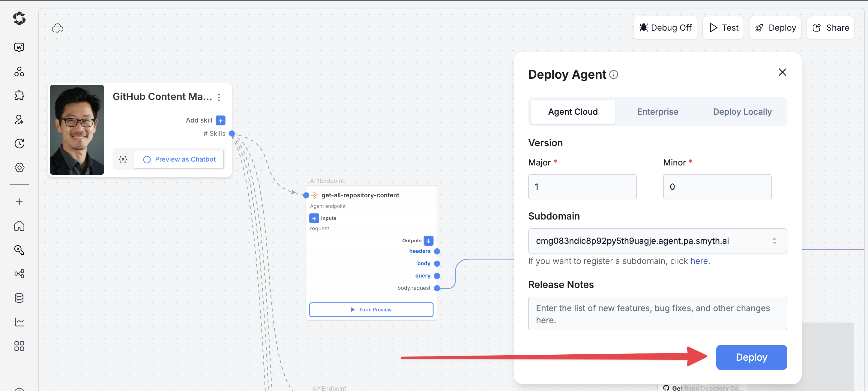
Task: Select the Vault key icon in sidebar
Action: [19, 250]
